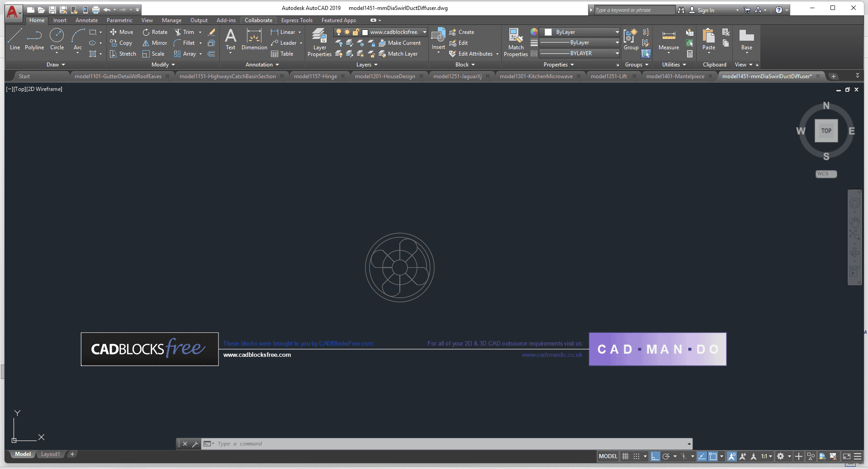
Task: Click the Match Properties tool
Action: click(x=516, y=42)
